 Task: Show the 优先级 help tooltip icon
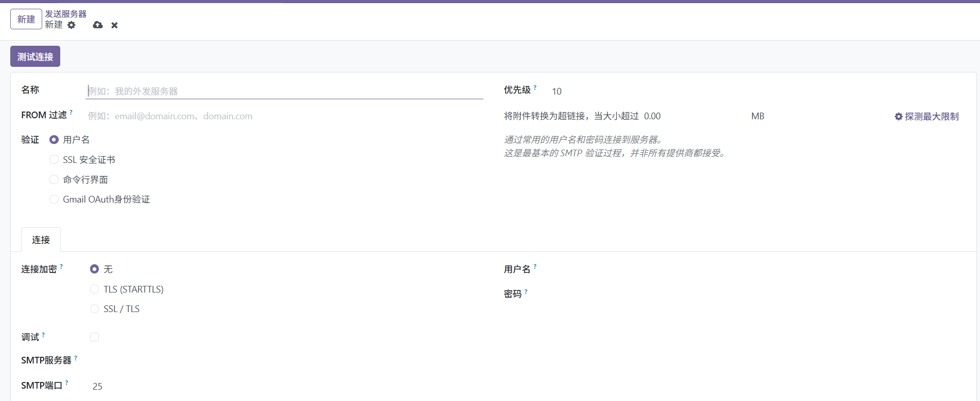[x=535, y=87]
